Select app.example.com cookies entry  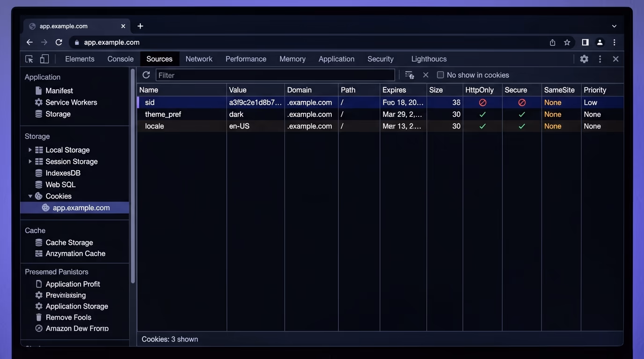(75, 208)
